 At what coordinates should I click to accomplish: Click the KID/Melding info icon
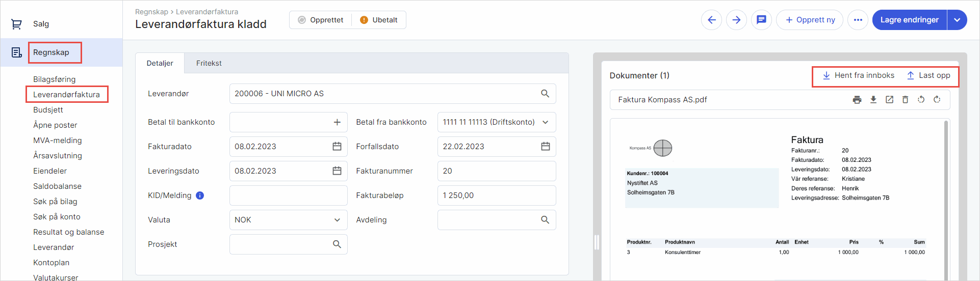click(x=200, y=195)
